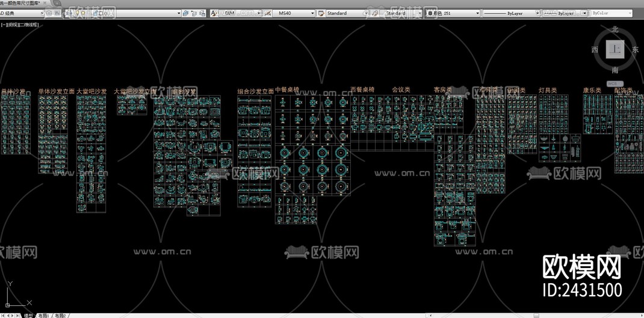The image size is (644, 318).
Task: Click the 俯视 view controls label
Action: pyautogui.click(x=13, y=25)
